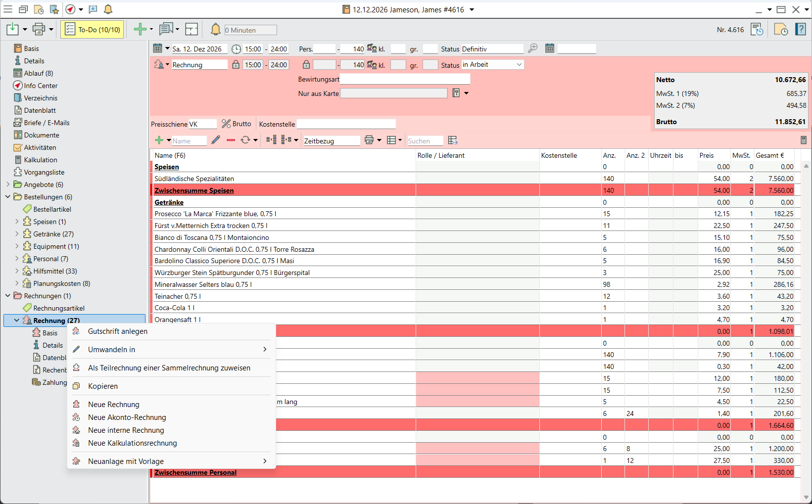Collapse the Bestellungen (6) folder
The width and height of the screenshot is (812, 504).
pos(8,197)
